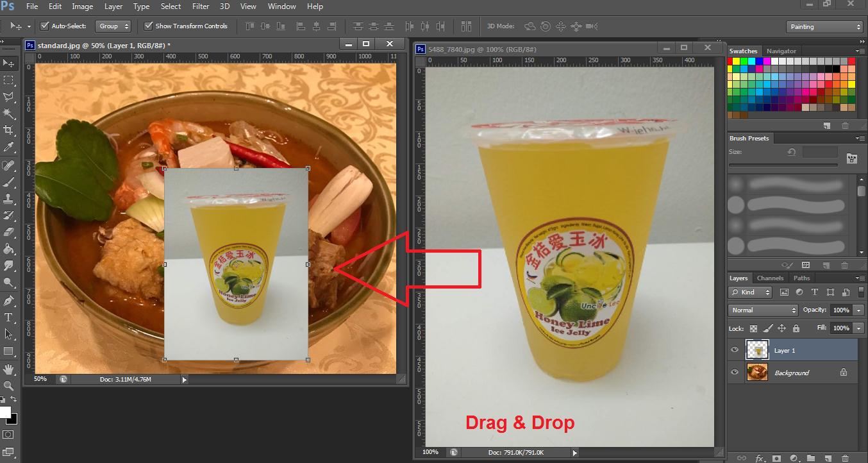Open the Painting workspace dropdown
Screen dimensions: 868x463
tap(824, 27)
